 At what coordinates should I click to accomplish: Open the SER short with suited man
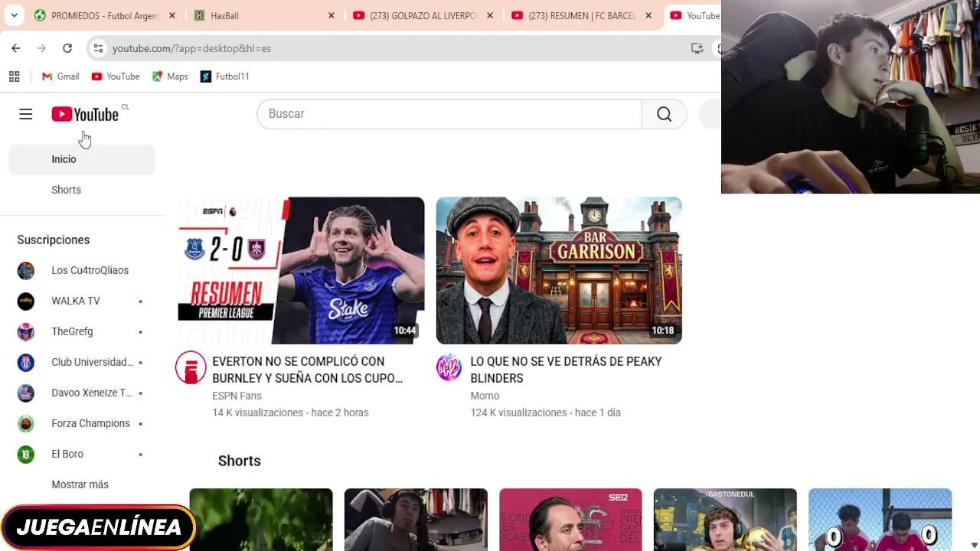point(570,520)
